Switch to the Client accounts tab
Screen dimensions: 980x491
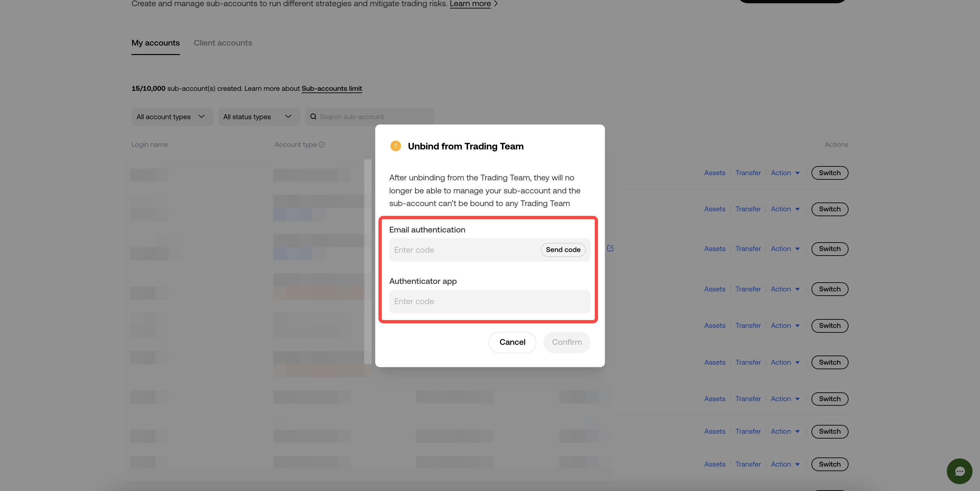[223, 43]
